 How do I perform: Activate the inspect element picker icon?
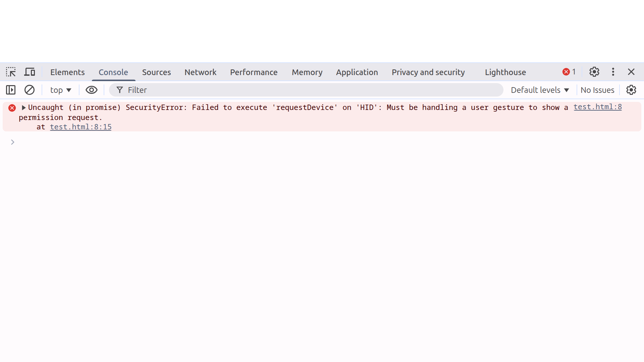click(x=11, y=72)
